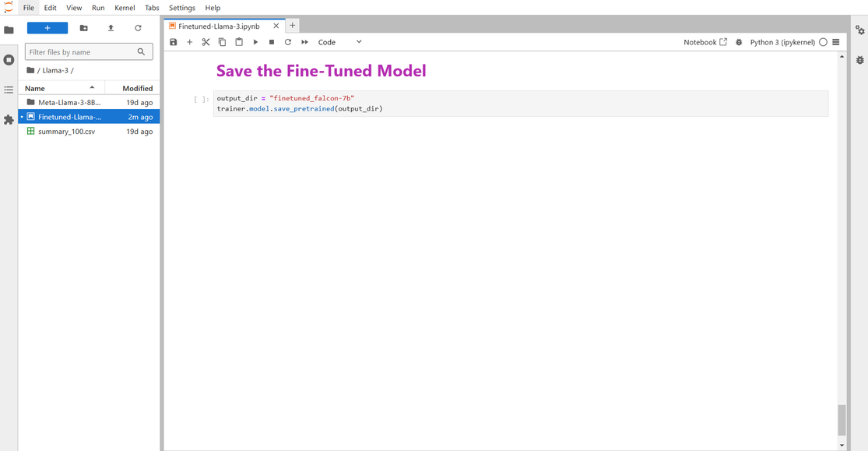Open the Kernel menu
This screenshot has width=868, height=451.
click(125, 8)
